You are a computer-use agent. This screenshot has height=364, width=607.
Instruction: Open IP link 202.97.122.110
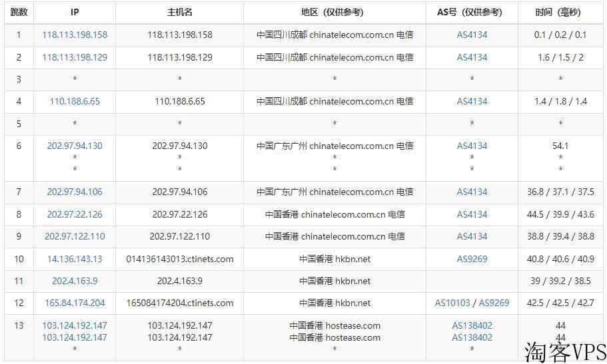click(75, 236)
